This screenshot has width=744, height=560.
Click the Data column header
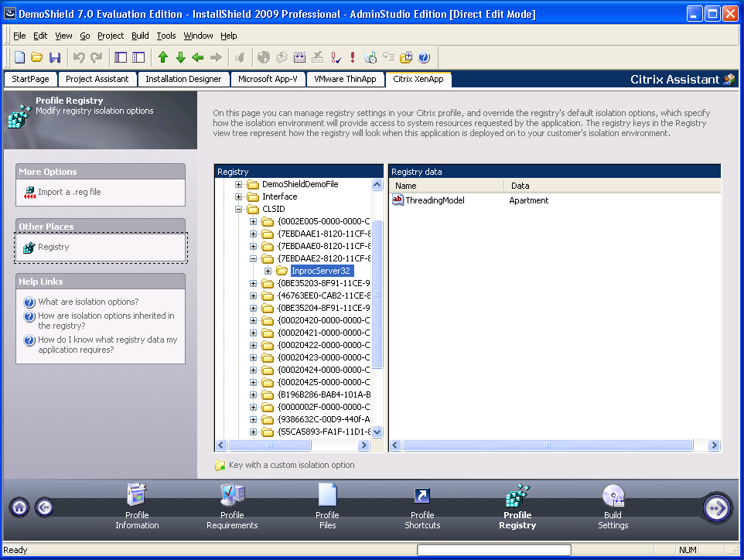coord(520,186)
